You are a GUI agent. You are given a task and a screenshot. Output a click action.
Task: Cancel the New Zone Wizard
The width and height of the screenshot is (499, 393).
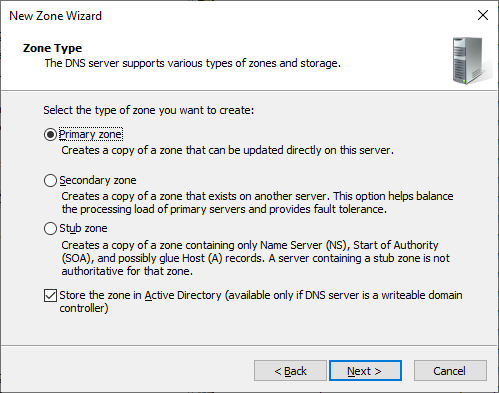tap(450, 371)
